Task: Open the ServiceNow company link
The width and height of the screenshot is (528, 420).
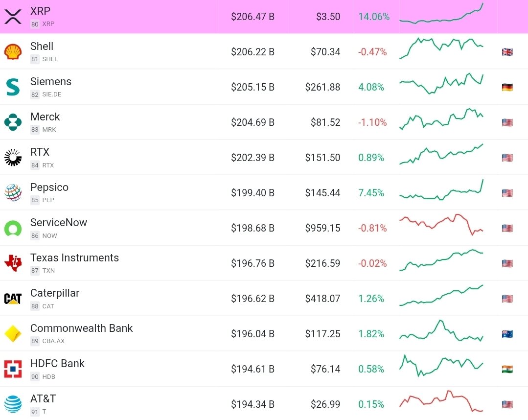Action: pyautogui.click(x=59, y=222)
